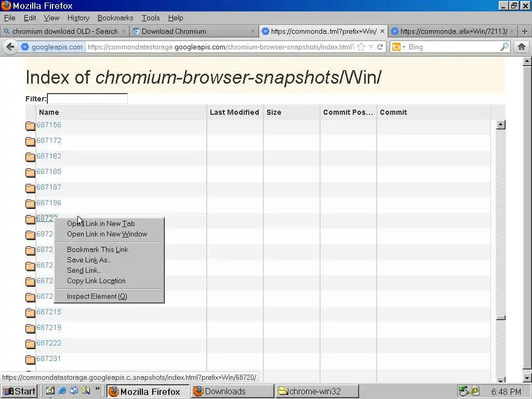The image size is (532, 399).
Task: Expand quick launch overflow chevron
Action: (97, 389)
